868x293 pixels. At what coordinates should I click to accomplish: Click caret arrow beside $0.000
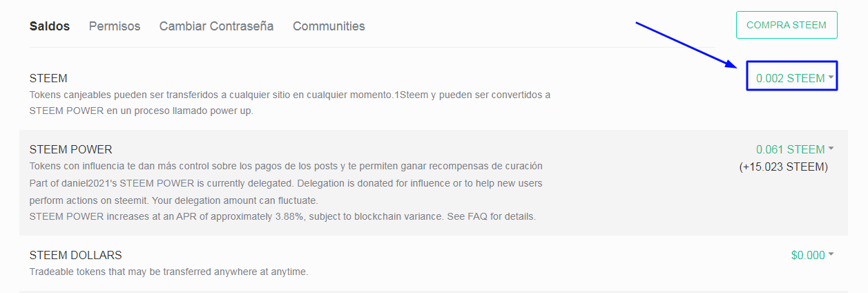pos(831,254)
